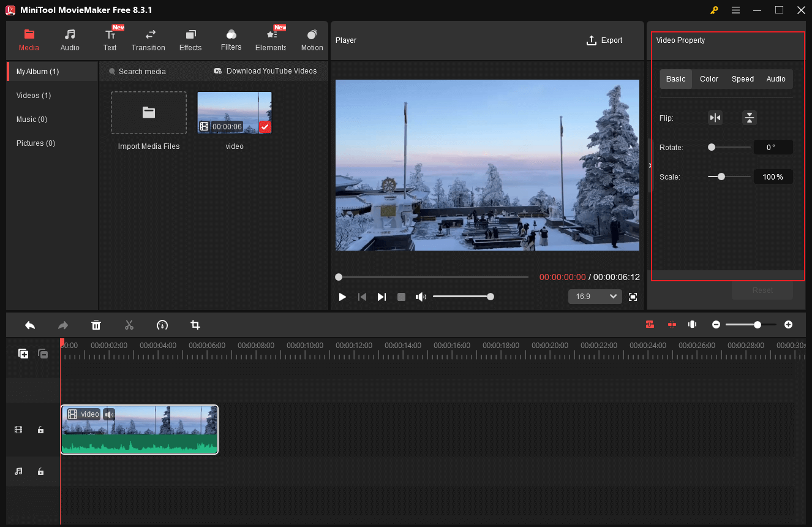The width and height of the screenshot is (812, 527).
Task: Select the Effects panel
Action: [190, 40]
